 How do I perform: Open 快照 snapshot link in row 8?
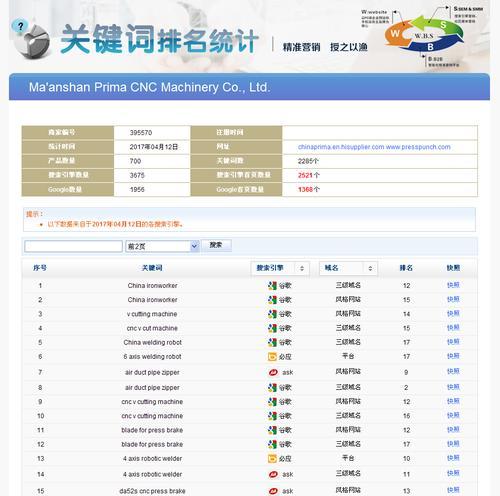[x=453, y=387]
